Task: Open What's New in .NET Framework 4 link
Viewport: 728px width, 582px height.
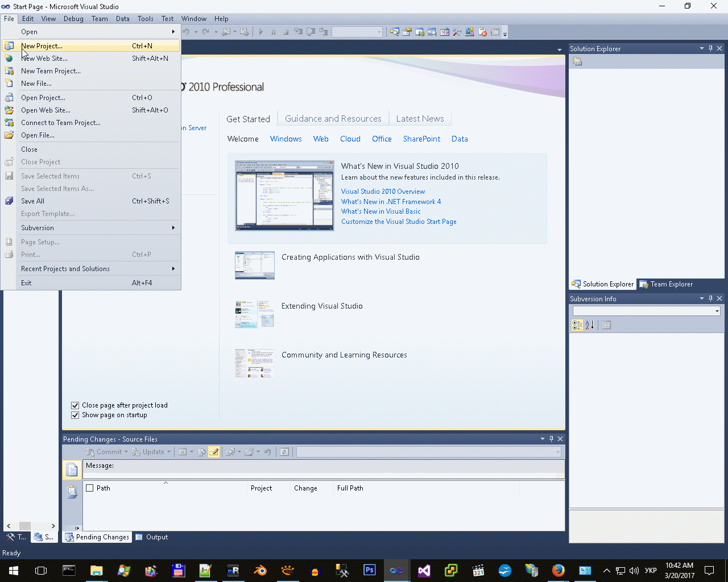Action: click(391, 202)
